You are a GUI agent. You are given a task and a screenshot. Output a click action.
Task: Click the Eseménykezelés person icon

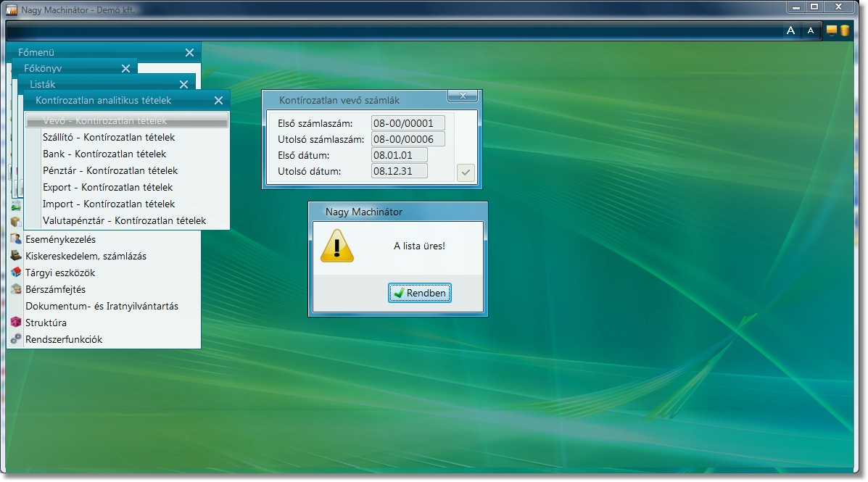[x=16, y=239]
